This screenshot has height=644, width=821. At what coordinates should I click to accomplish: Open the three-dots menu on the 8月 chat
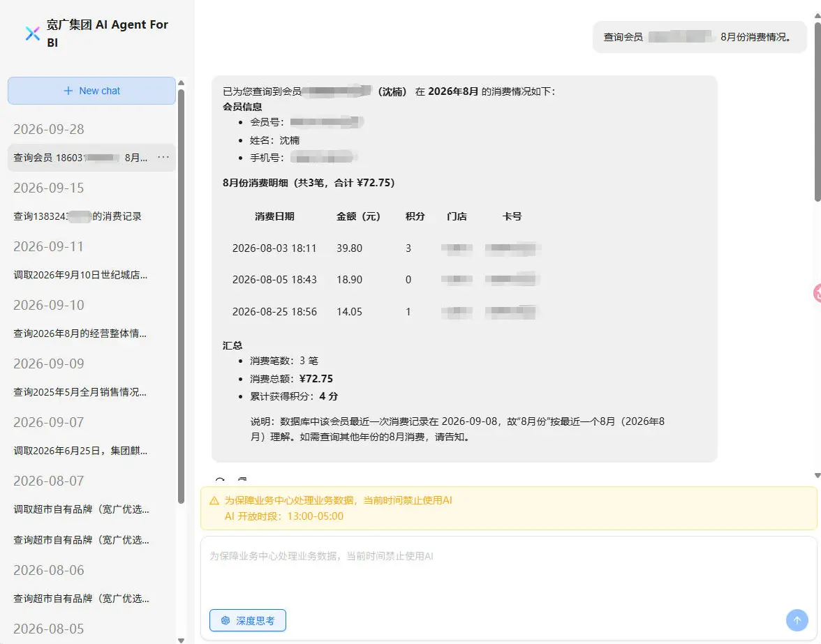163,157
